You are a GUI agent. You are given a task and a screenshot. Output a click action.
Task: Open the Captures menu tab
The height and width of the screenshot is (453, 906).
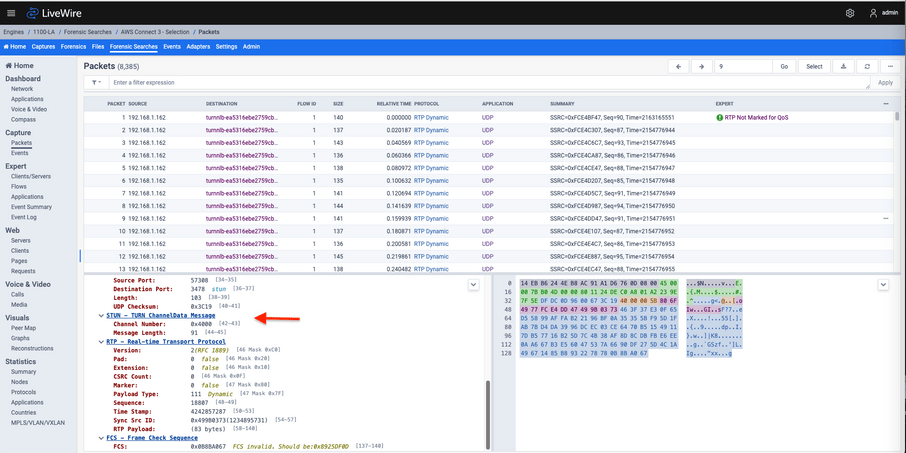(43, 47)
